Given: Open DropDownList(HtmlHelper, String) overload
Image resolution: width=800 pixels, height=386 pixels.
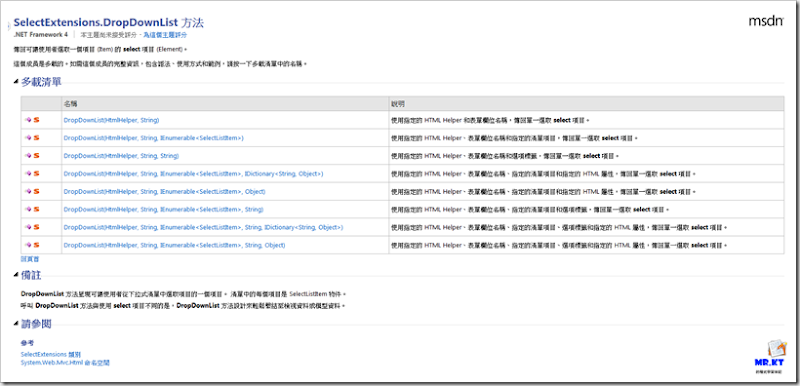Looking at the screenshot, I should coord(111,120).
